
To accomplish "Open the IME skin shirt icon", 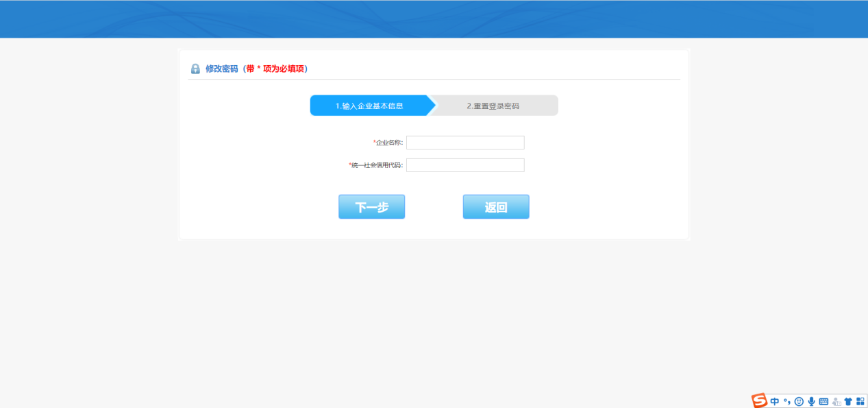I will point(848,401).
